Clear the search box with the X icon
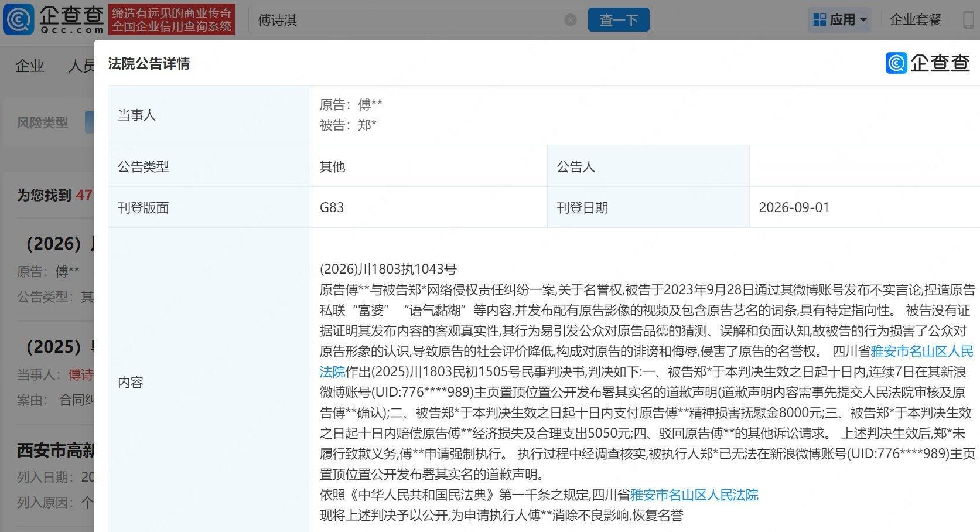This screenshot has width=980, height=532. click(x=570, y=21)
